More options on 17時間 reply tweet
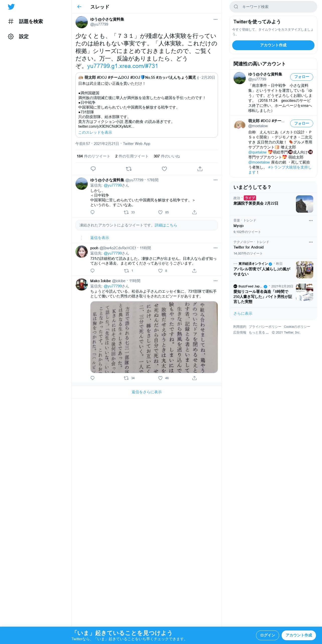Image resolution: width=322 pixels, height=644 pixels. click(x=215, y=180)
